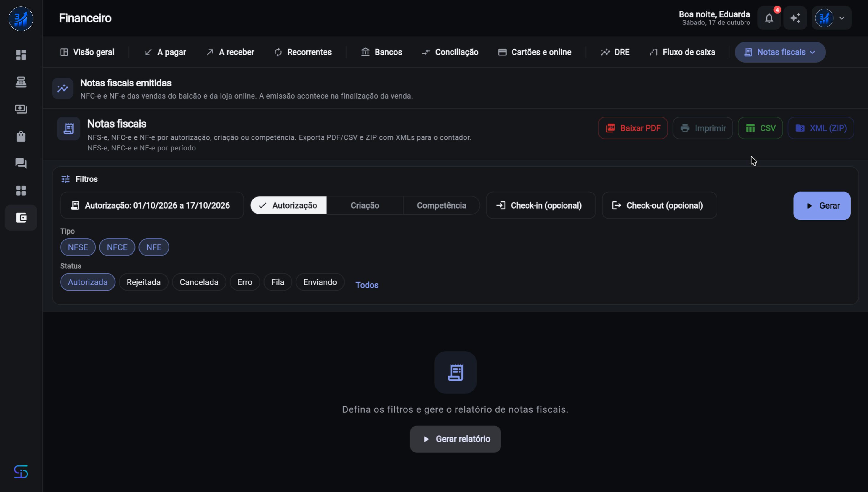The height and width of the screenshot is (492, 868).
Task: Toggle the Autorizada status chip
Action: 88,282
